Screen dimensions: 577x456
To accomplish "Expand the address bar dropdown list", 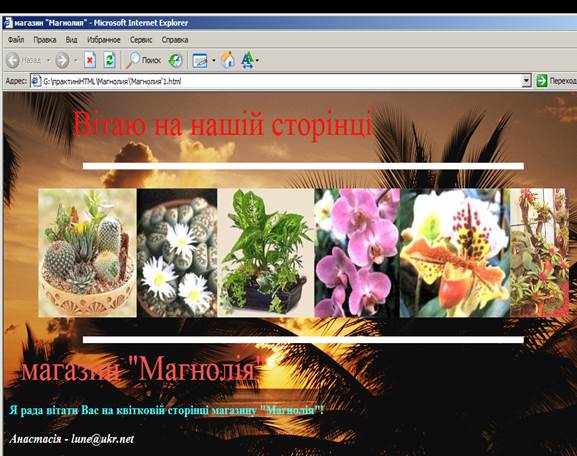I will click(527, 81).
